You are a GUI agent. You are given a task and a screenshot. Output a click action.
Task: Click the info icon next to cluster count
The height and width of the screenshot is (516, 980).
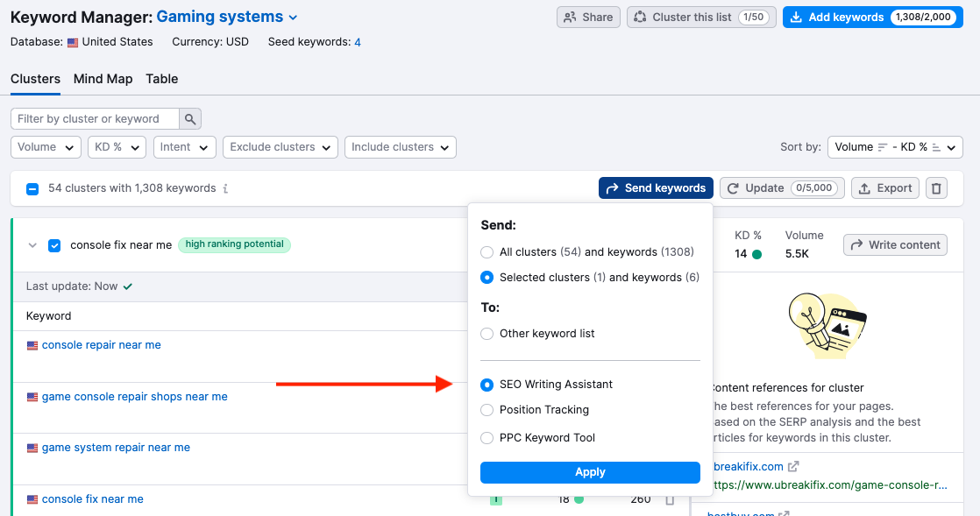[x=225, y=188]
